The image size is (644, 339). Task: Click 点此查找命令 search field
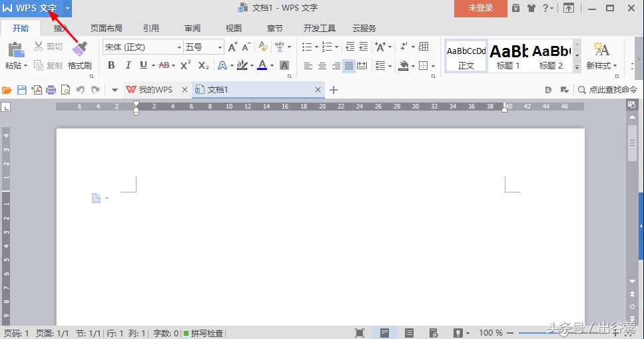(x=608, y=90)
